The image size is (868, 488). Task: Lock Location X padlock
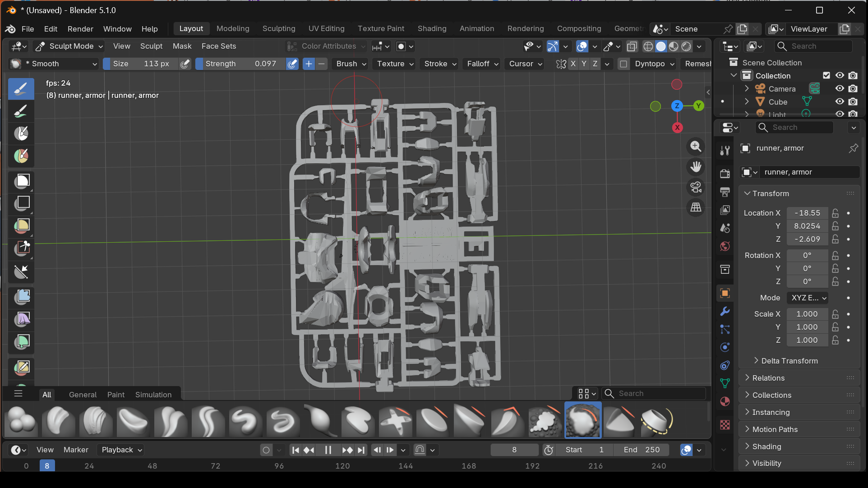click(836, 213)
